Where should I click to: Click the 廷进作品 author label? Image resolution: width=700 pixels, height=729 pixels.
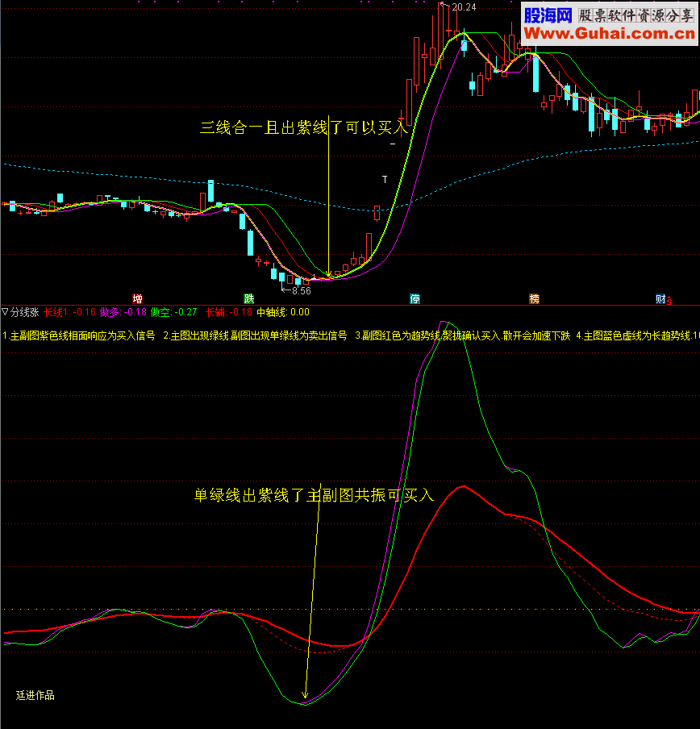click(35, 694)
